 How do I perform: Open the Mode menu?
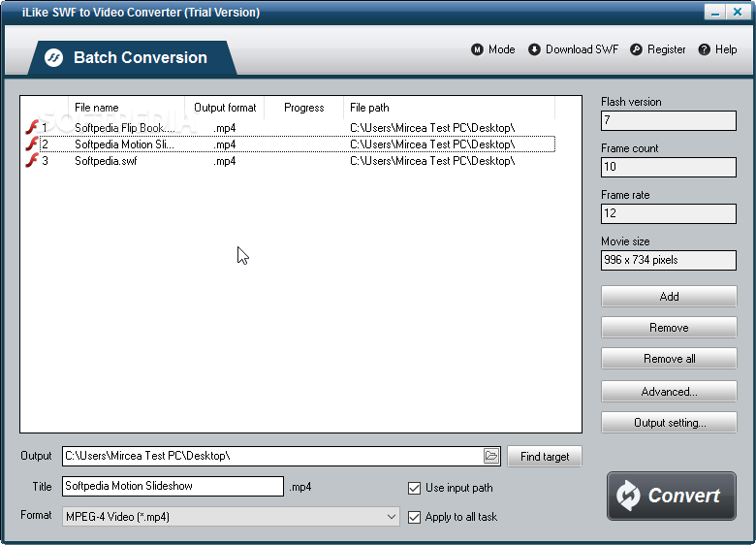coord(493,49)
